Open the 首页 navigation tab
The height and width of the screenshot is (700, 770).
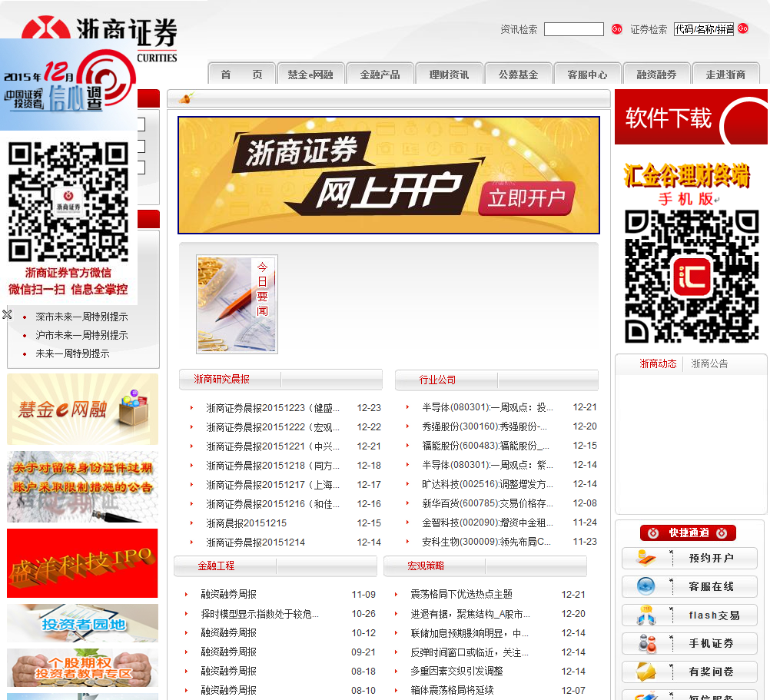[x=241, y=75]
